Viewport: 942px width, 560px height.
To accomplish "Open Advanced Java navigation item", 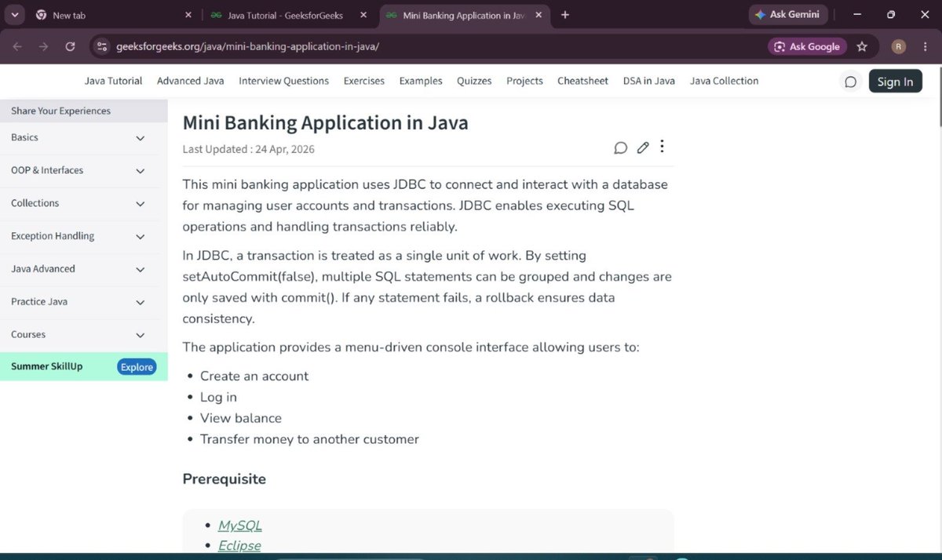I will coord(191,81).
